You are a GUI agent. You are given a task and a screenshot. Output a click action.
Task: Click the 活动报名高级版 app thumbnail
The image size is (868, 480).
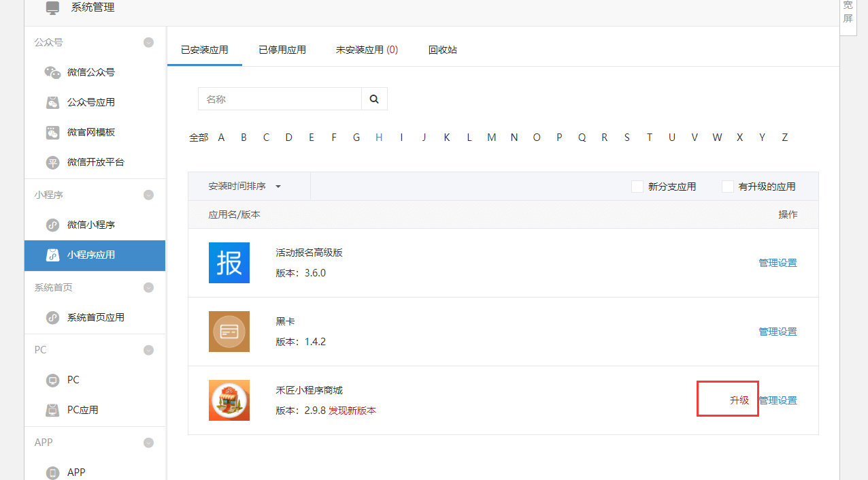(x=229, y=263)
